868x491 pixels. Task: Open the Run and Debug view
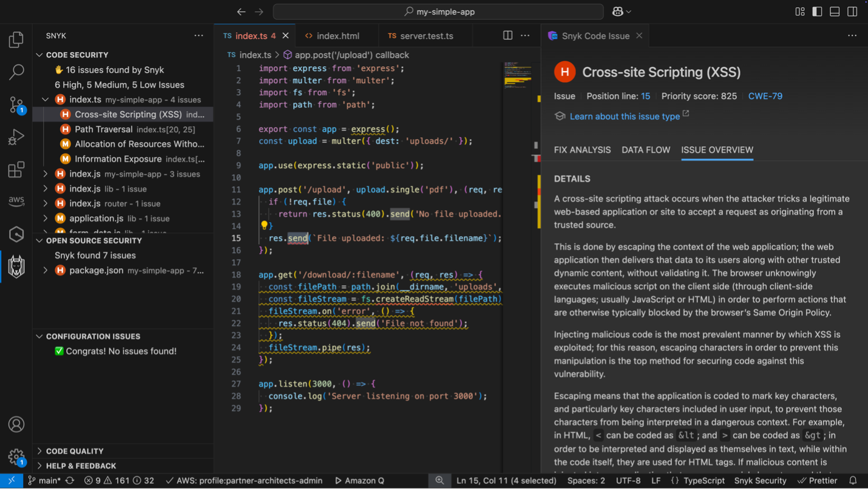point(16,137)
